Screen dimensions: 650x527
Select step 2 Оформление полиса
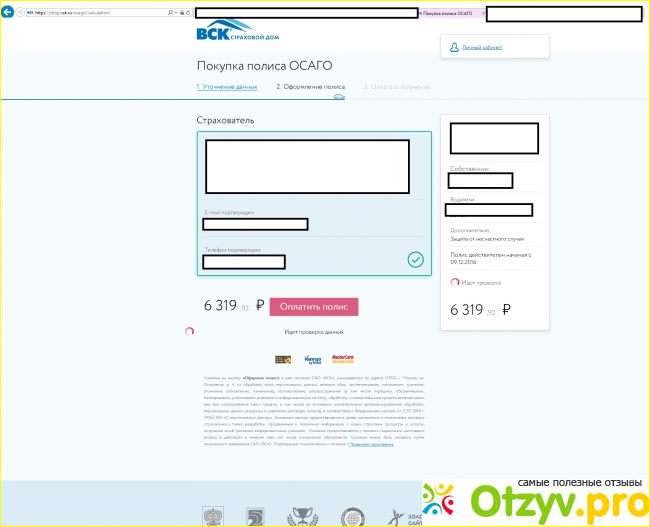tap(310, 87)
